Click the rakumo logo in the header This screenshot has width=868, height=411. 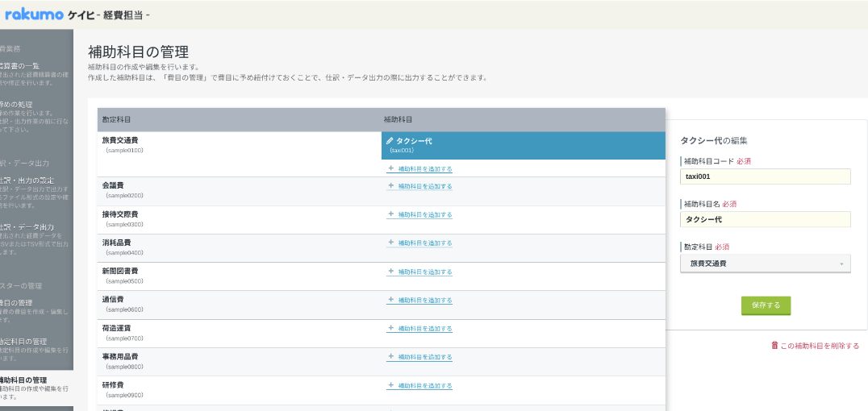(35, 15)
